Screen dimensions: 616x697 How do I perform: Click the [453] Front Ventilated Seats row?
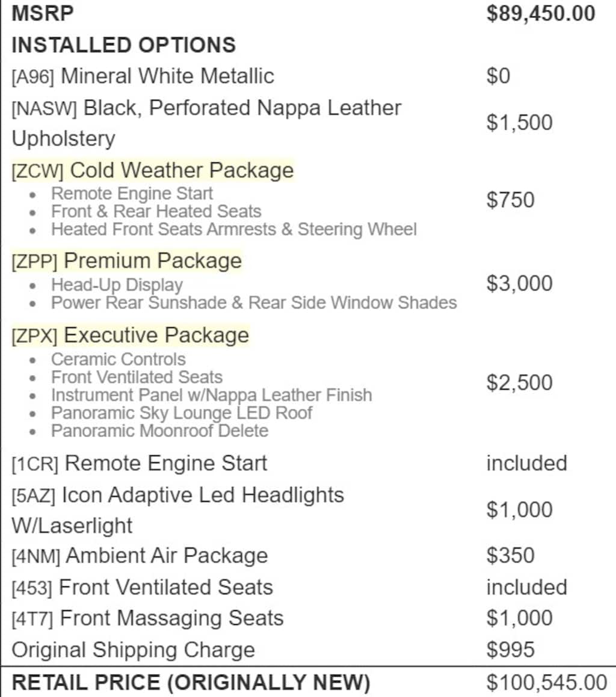(x=142, y=587)
